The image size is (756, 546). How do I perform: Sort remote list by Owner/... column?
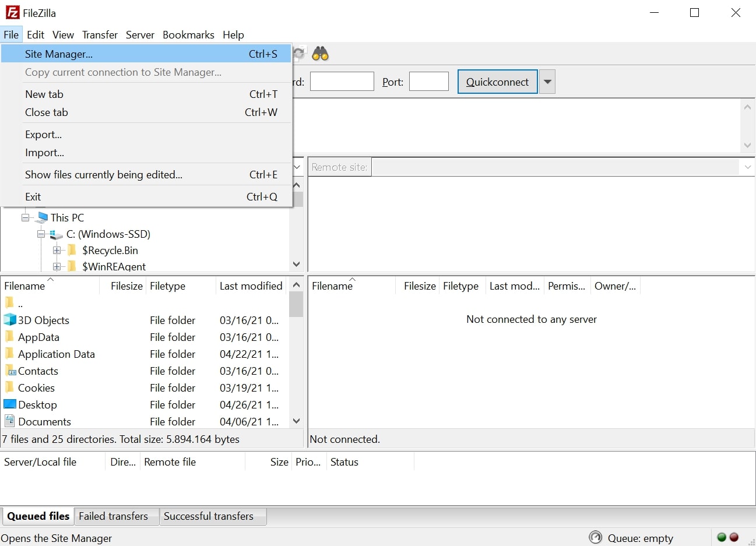coord(615,286)
